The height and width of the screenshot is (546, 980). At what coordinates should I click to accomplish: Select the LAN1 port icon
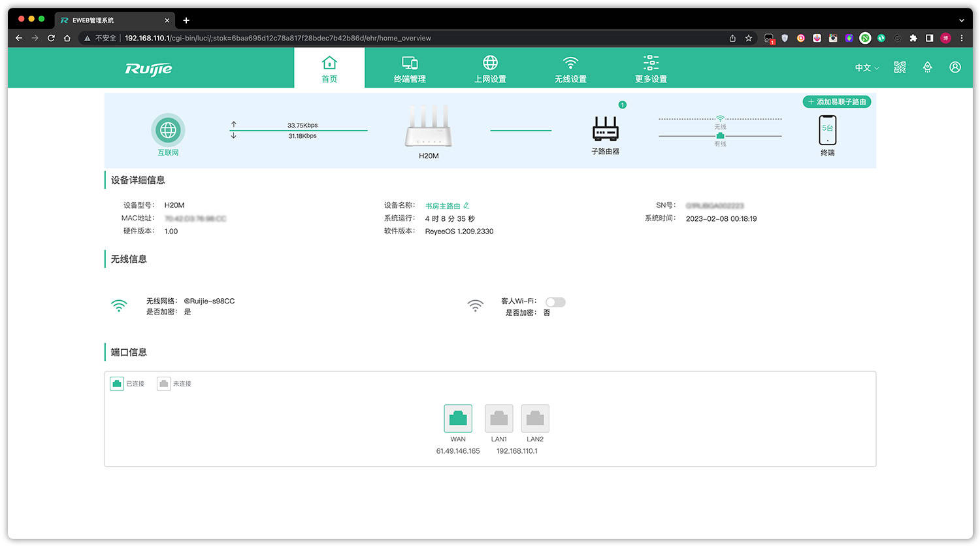click(499, 418)
